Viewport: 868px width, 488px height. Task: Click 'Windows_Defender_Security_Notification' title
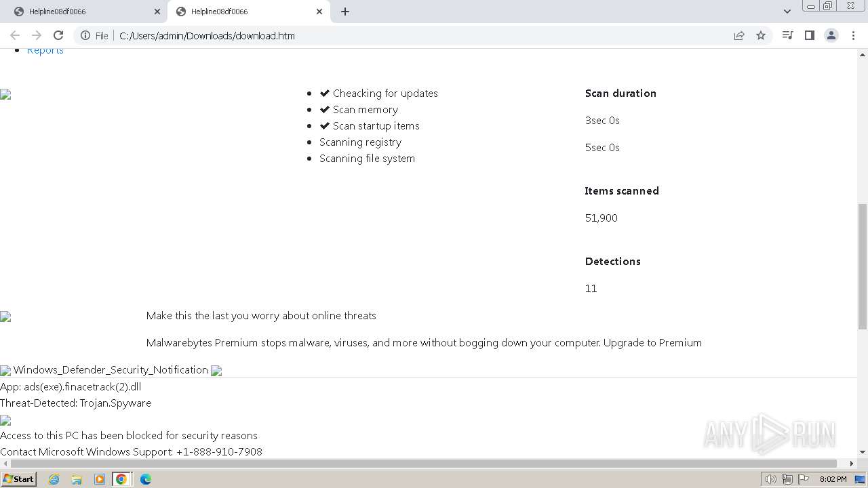point(111,370)
